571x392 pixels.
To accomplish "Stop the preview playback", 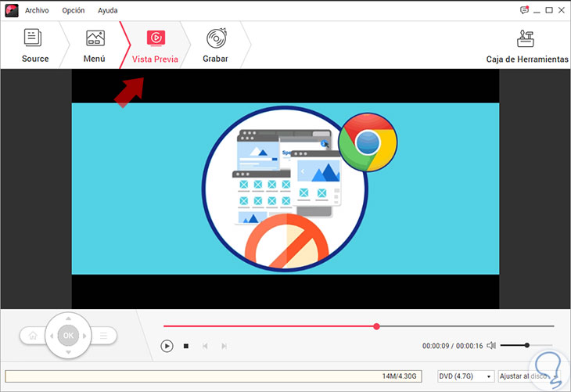I will tap(186, 346).
